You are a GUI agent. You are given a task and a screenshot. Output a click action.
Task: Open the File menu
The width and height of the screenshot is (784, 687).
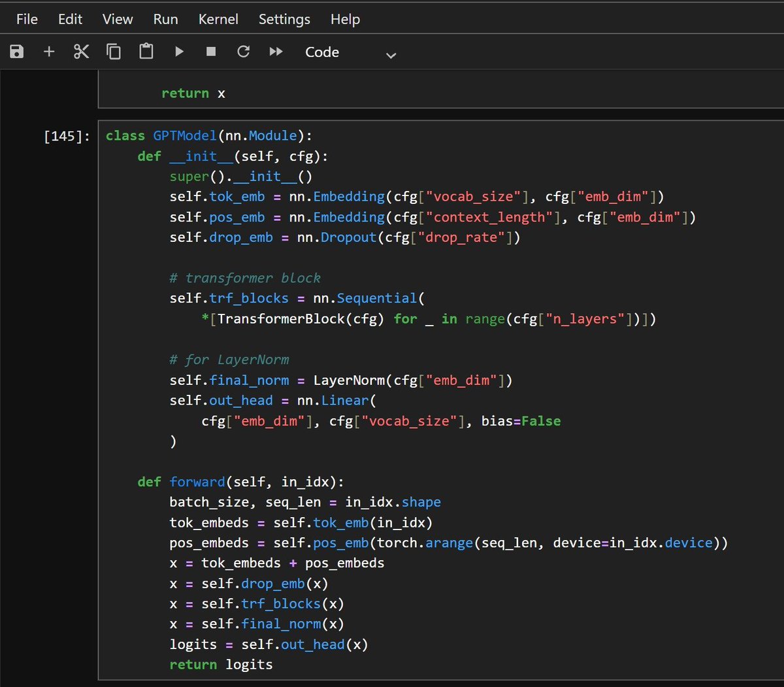(27, 20)
